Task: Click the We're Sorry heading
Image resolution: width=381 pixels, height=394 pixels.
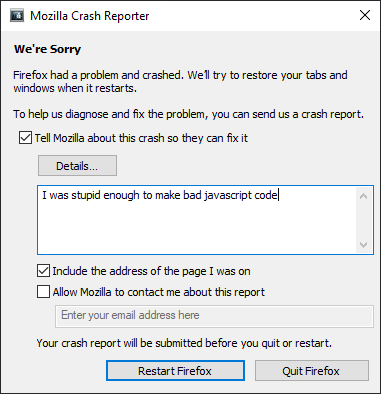Action: (47, 49)
